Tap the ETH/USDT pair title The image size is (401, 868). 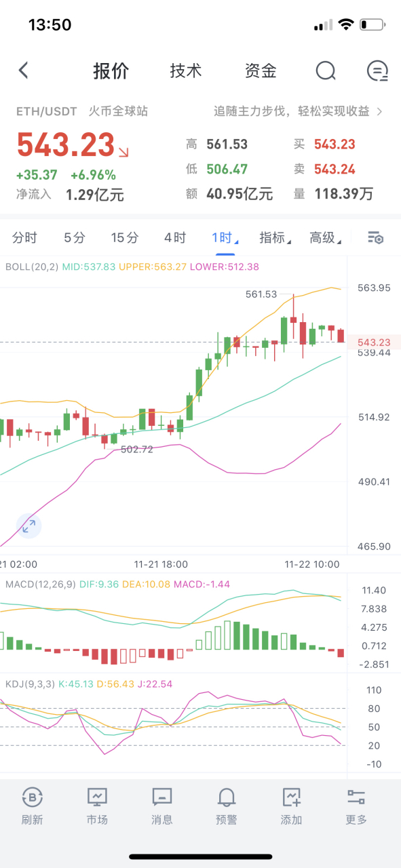[x=46, y=111]
